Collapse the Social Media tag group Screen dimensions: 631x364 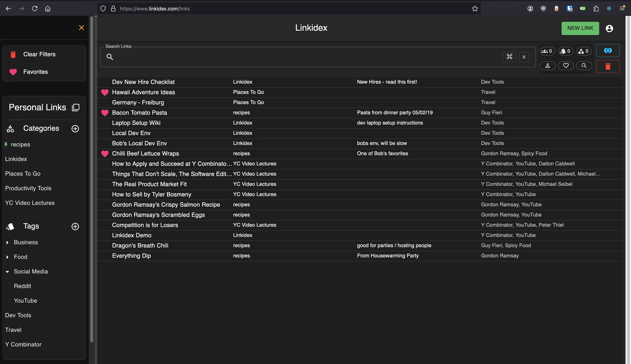7,272
